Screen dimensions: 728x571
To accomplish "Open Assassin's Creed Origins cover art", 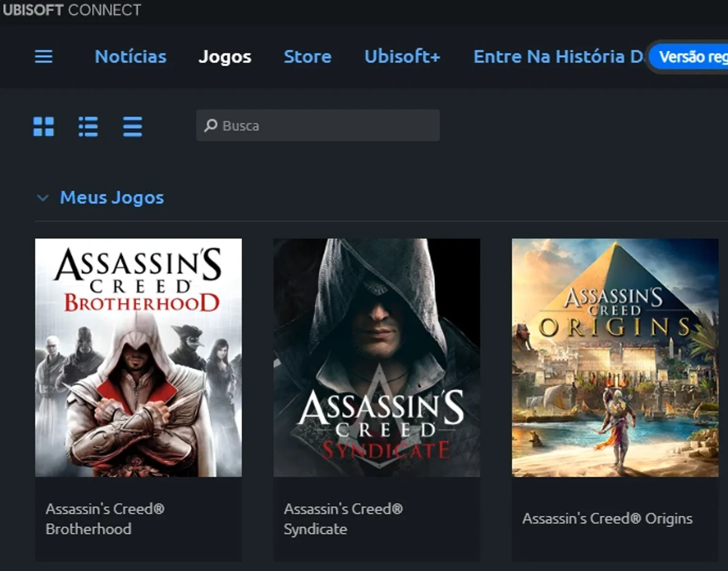I will pyautogui.click(x=615, y=358).
